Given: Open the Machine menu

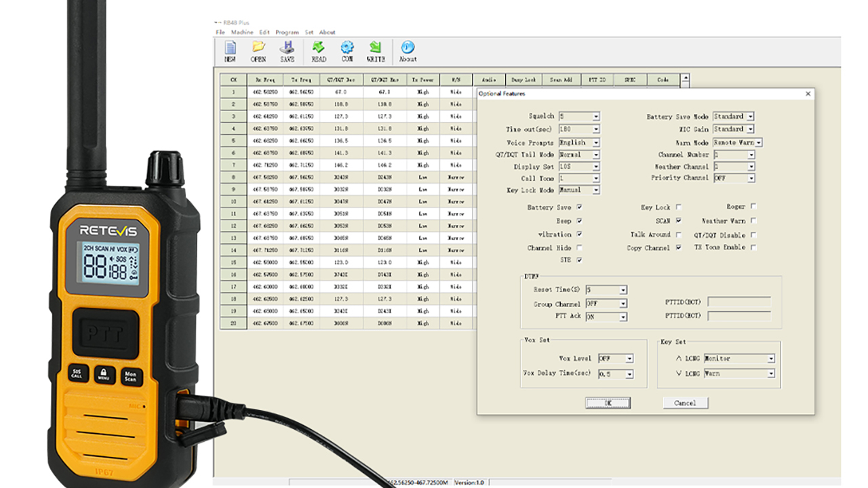Looking at the screenshot, I should (x=242, y=32).
